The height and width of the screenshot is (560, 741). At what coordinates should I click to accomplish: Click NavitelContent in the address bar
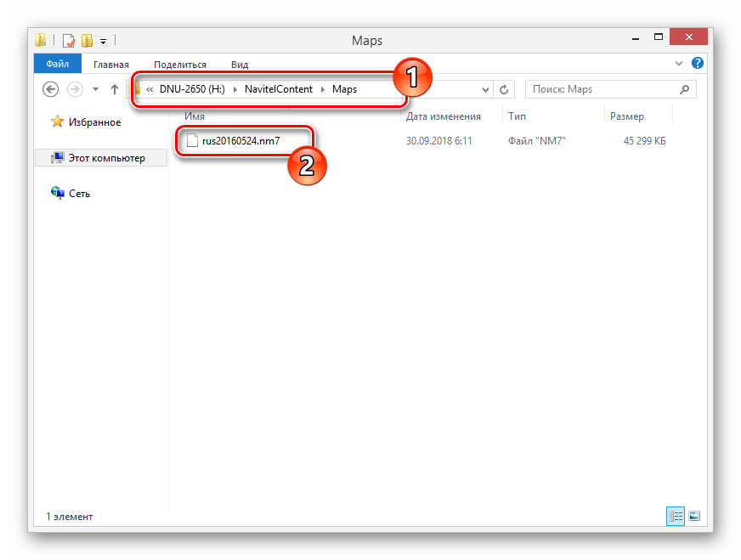[x=279, y=89]
